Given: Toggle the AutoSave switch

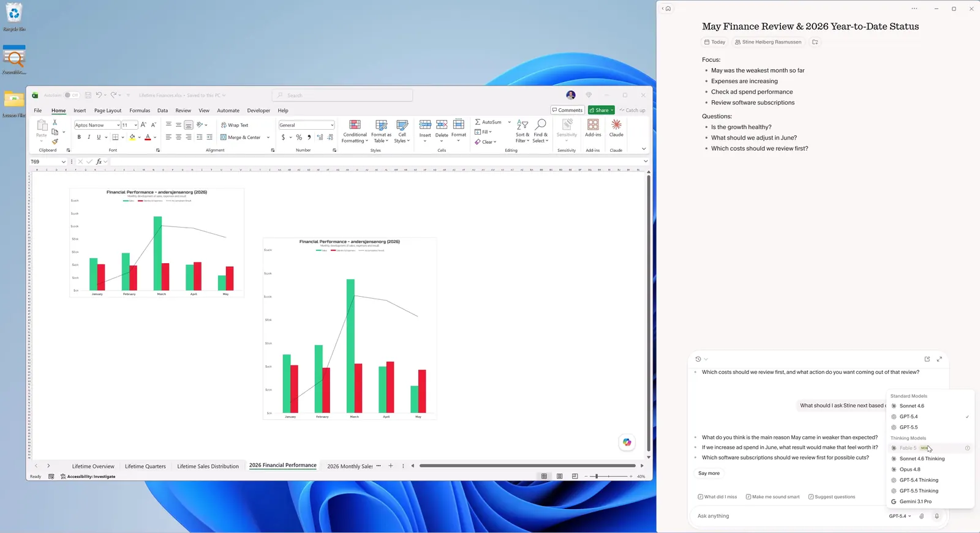Looking at the screenshot, I should point(71,95).
